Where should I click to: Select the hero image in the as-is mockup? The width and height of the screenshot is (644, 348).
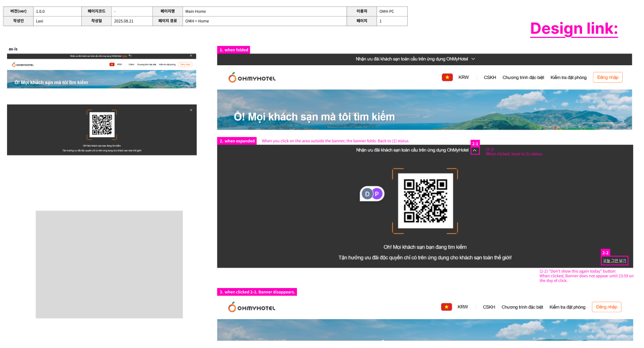(102, 79)
